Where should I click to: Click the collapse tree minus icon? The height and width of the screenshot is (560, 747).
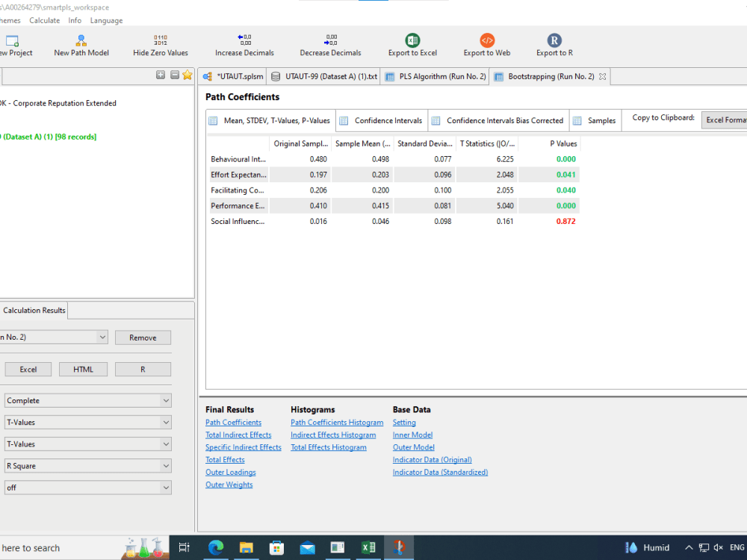click(174, 75)
